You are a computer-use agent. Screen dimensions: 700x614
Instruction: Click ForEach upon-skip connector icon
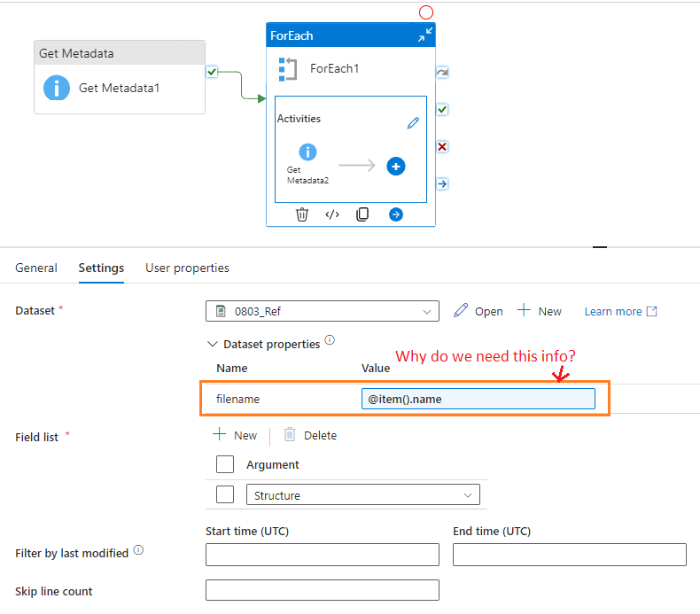pos(442,72)
